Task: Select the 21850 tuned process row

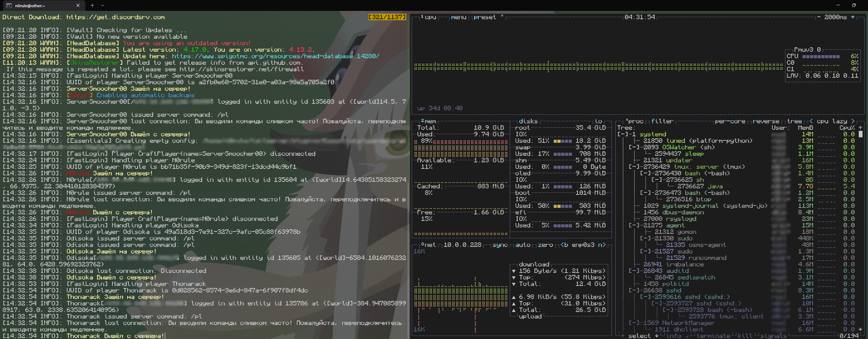Action: click(x=737, y=141)
